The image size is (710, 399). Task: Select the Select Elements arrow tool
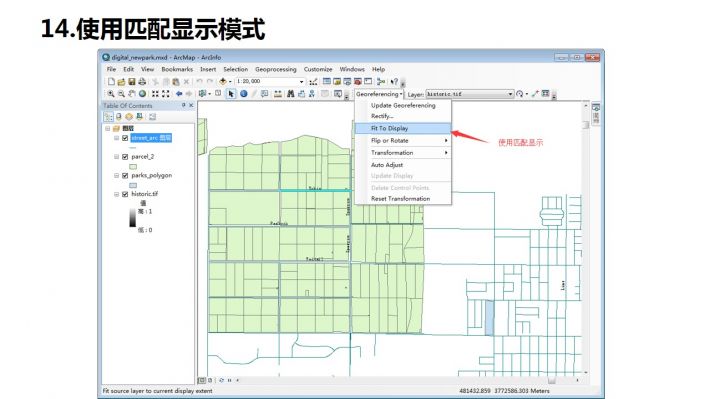(x=231, y=94)
